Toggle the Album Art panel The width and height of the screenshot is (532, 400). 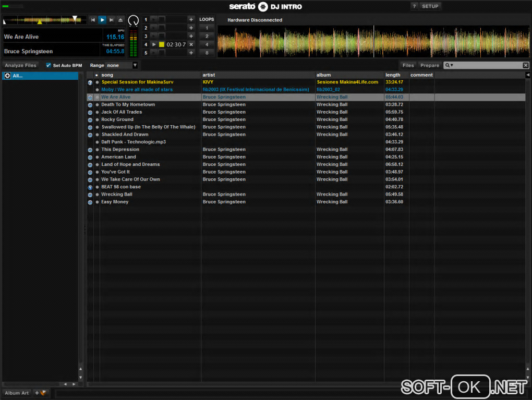click(17, 393)
